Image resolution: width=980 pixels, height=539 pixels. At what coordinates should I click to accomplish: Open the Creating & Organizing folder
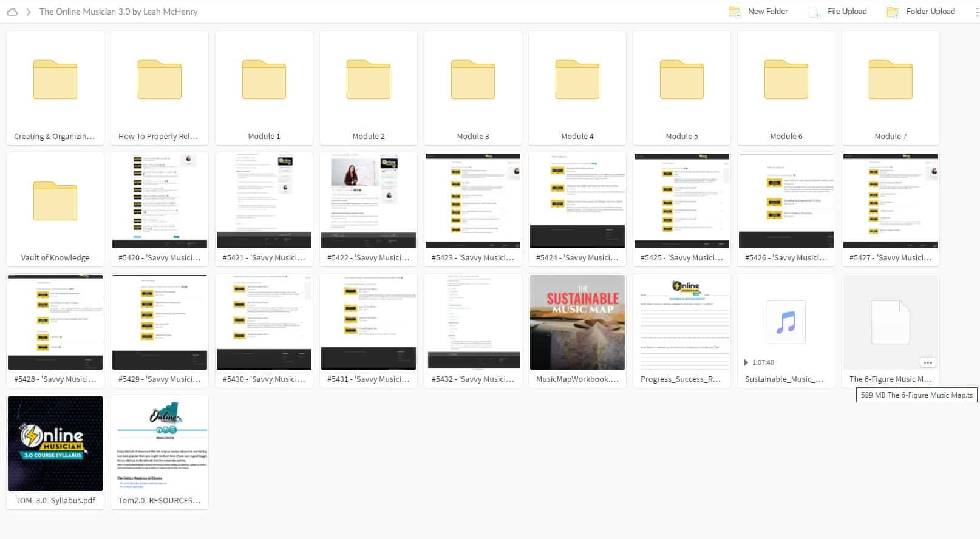55,80
